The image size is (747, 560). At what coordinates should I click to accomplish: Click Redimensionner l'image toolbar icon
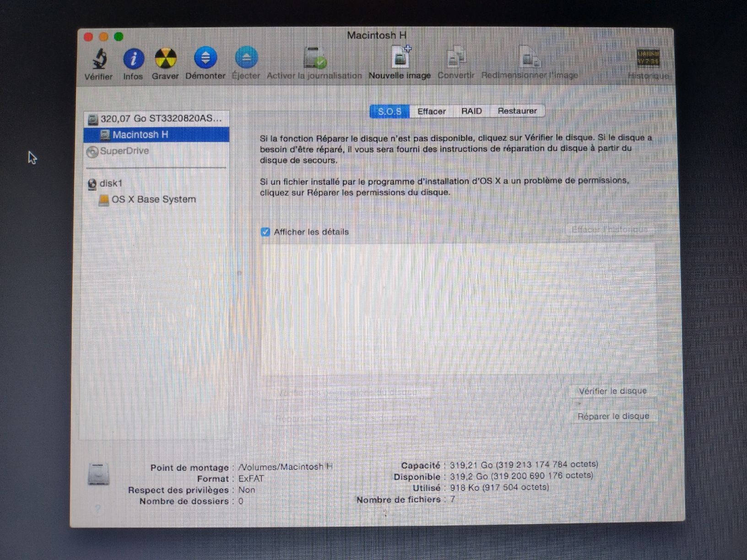coord(530,57)
